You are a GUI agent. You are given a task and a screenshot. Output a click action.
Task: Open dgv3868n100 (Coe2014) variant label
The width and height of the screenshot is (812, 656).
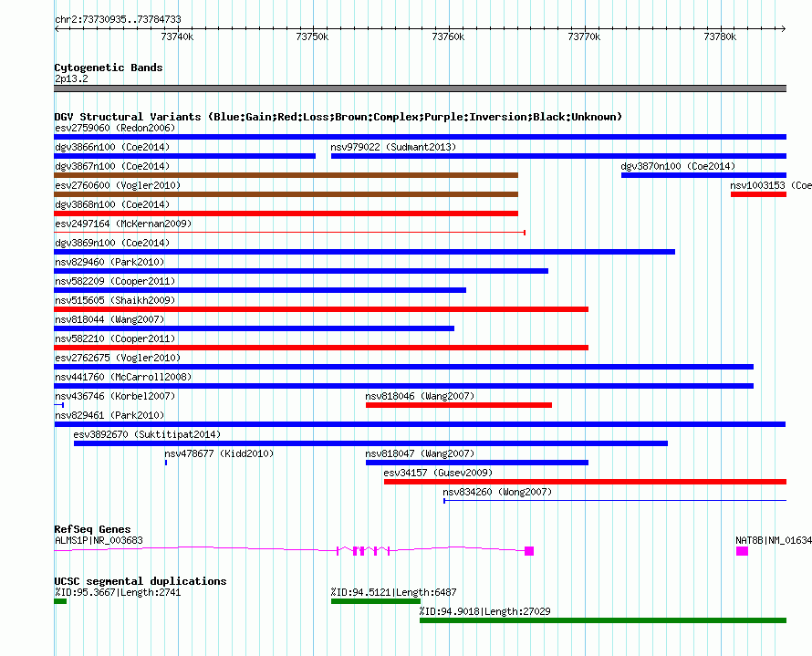(x=112, y=204)
